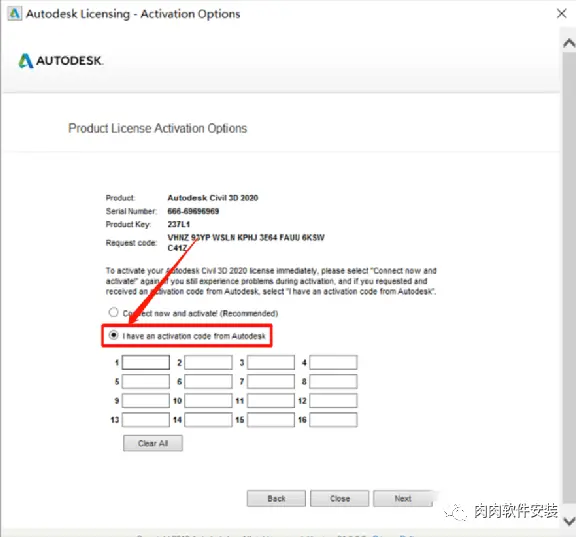Click the Autodesk title bar app icon
Screen dimensions: 576x537
pos(15,14)
